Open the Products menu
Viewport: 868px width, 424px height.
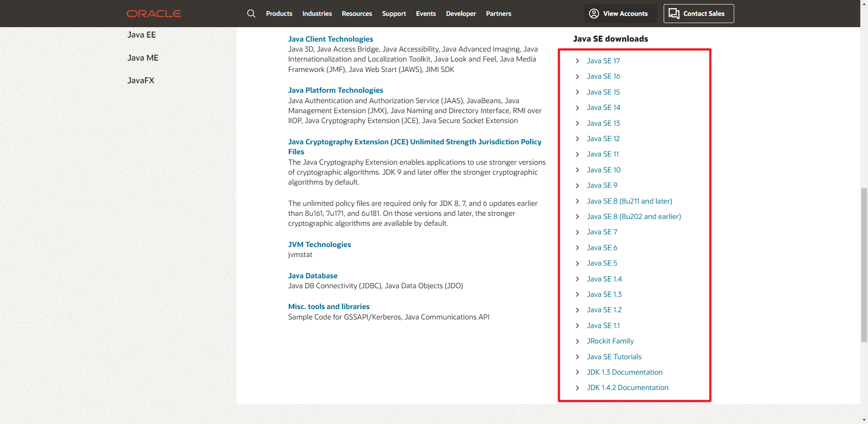(279, 14)
